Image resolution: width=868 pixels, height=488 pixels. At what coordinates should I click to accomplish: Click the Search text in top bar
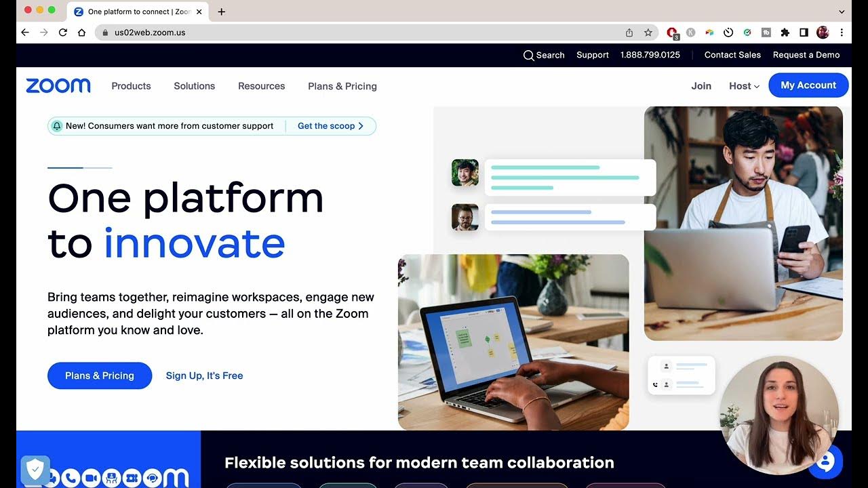[x=550, y=55]
